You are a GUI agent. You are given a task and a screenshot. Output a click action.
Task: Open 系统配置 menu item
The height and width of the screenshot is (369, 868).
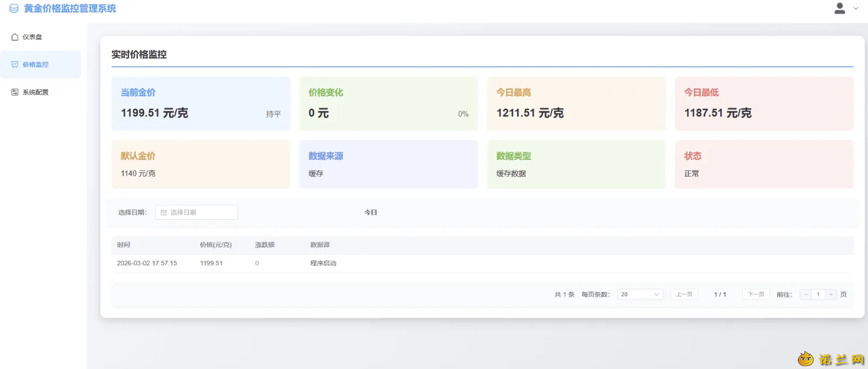(40, 92)
